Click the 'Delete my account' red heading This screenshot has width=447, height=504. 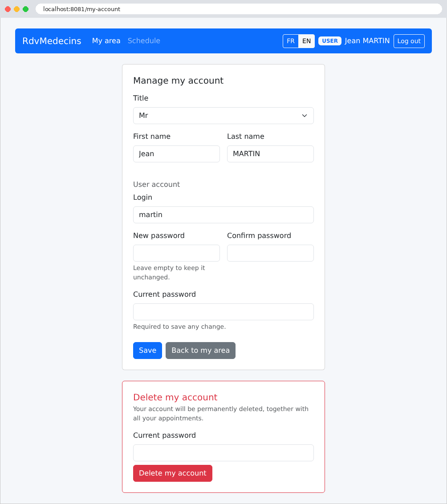point(175,397)
